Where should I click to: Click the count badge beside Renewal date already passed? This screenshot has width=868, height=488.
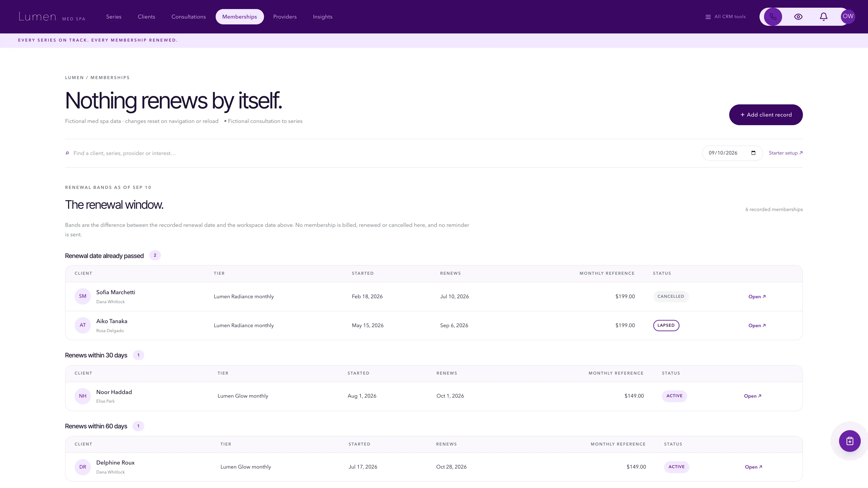[x=155, y=255]
